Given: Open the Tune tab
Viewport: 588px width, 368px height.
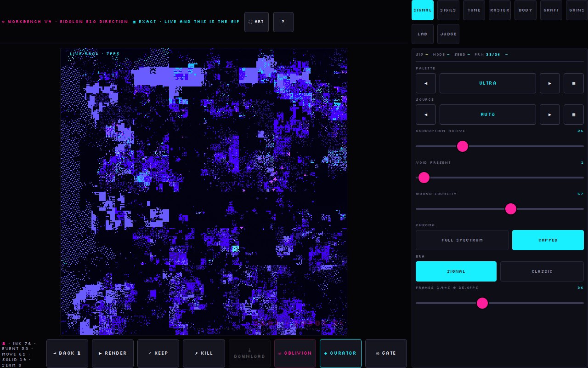Looking at the screenshot, I should coord(474,10).
